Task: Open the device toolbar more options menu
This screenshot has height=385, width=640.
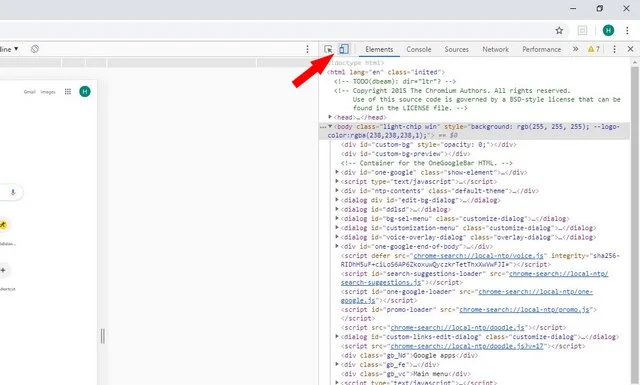Action: click(307, 49)
